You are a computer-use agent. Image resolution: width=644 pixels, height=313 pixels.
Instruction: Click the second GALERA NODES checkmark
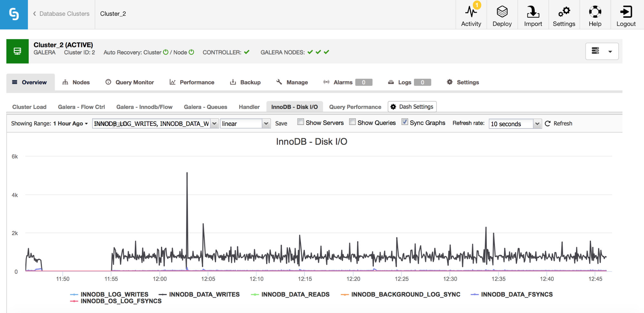(x=318, y=52)
